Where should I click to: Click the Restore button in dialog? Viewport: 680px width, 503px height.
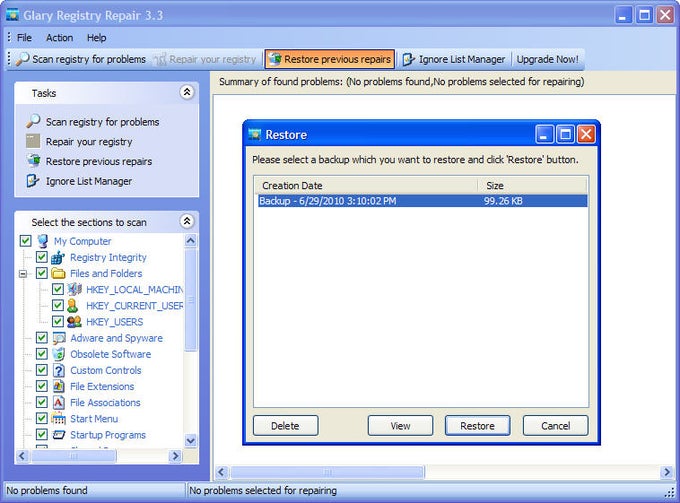[x=477, y=426]
